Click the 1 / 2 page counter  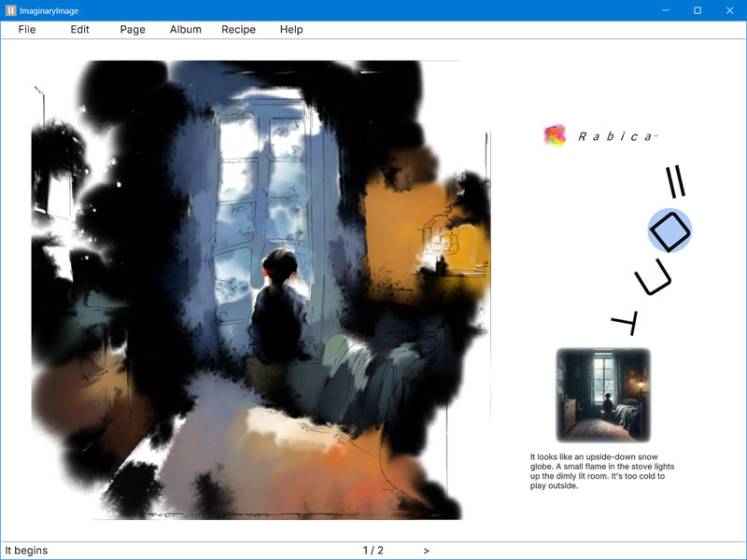tap(373, 551)
